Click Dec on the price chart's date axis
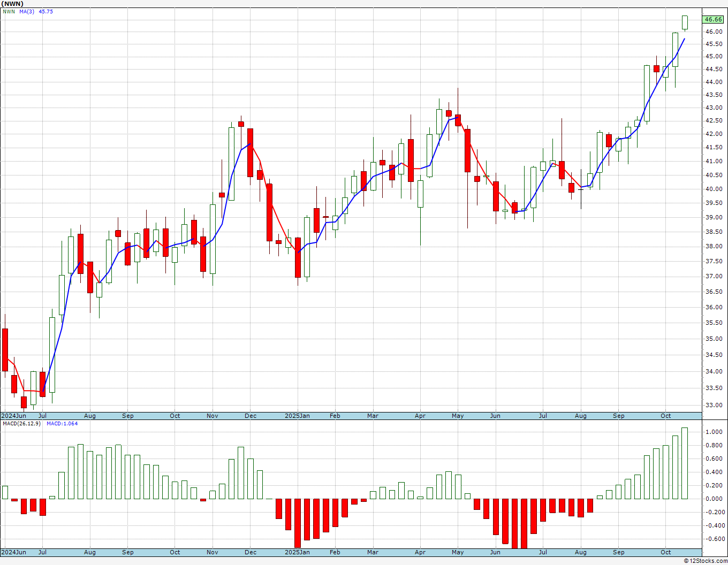 tap(251, 416)
